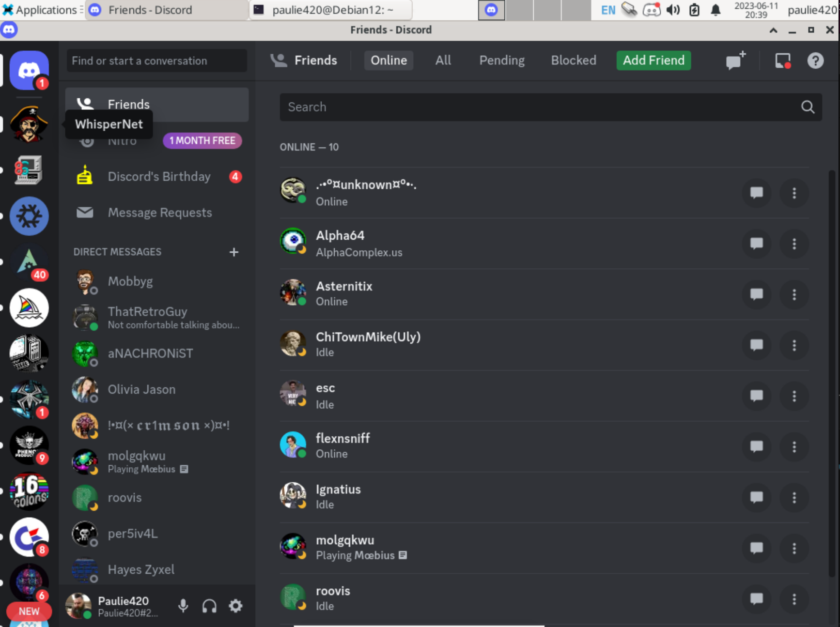Click the NEW unreads pill
Image resolution: width=840 pixels, height=627 pixels.
[x=29, y=611]
